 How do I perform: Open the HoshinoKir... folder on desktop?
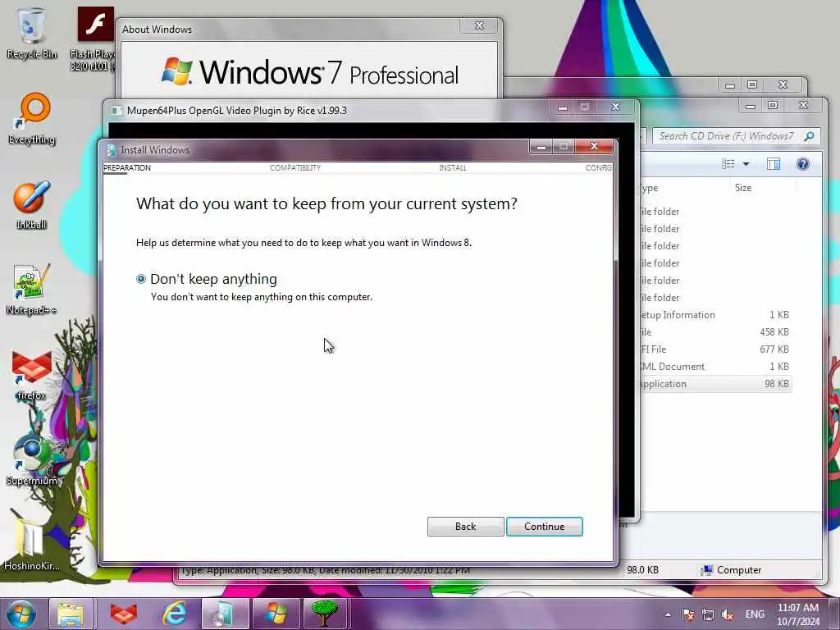tap(32, 546)
